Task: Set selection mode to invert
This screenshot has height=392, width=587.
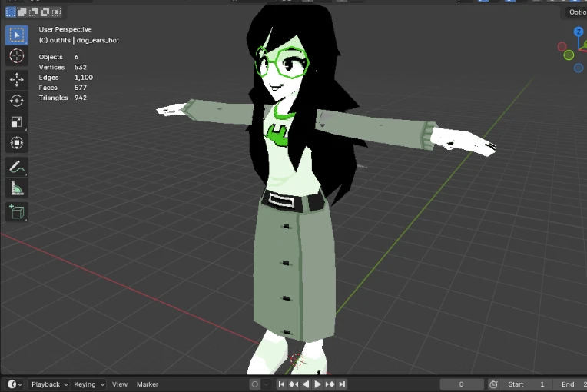Action: click(x=45, y=12)
